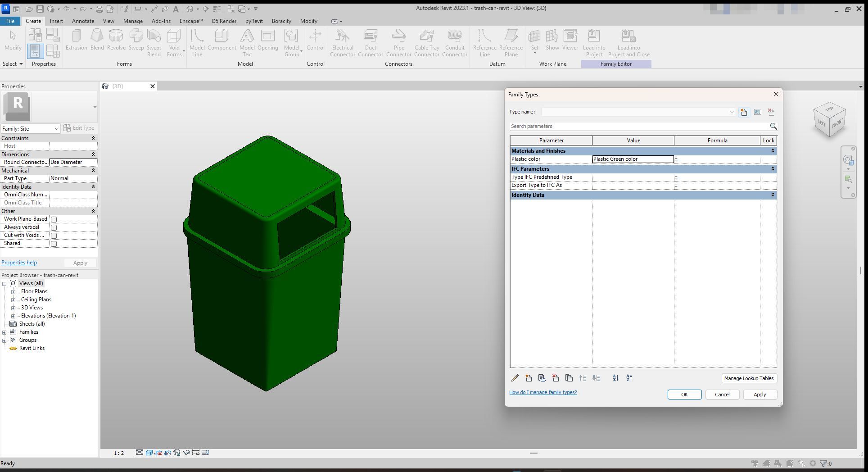Click the Component tool

click(222, 40)
